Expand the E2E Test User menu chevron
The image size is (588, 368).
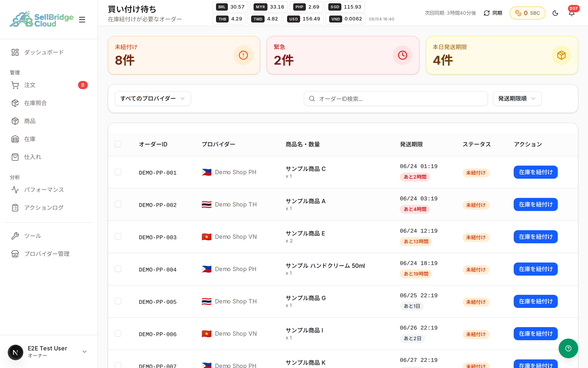click(85, 352)
